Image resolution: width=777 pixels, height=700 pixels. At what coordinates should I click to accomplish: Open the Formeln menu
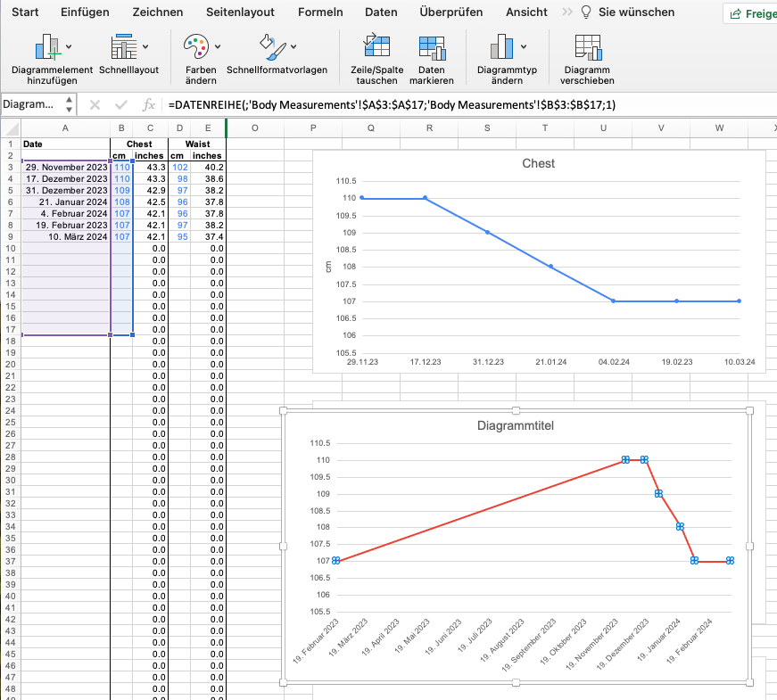click(x=320, y=12)
